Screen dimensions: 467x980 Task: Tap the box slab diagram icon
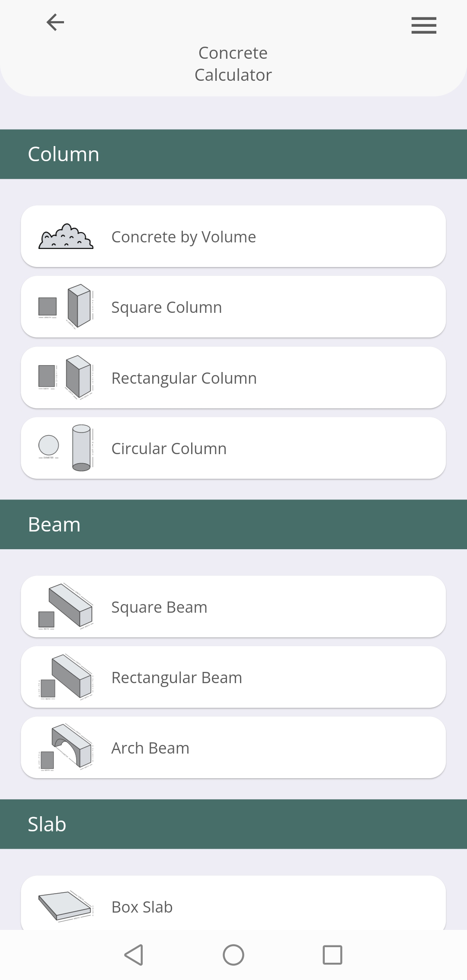(66, 906)
